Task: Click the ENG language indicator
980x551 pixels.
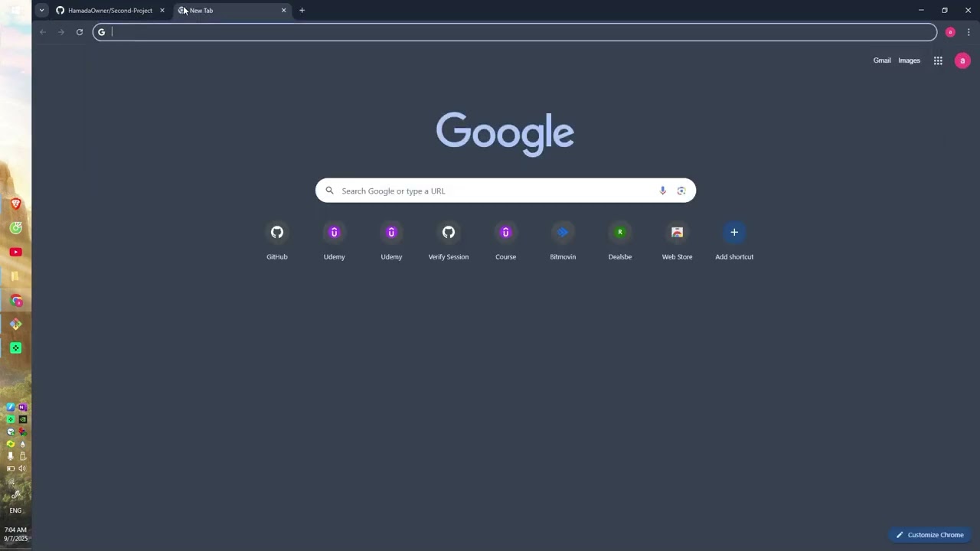Action: [15, 510]
